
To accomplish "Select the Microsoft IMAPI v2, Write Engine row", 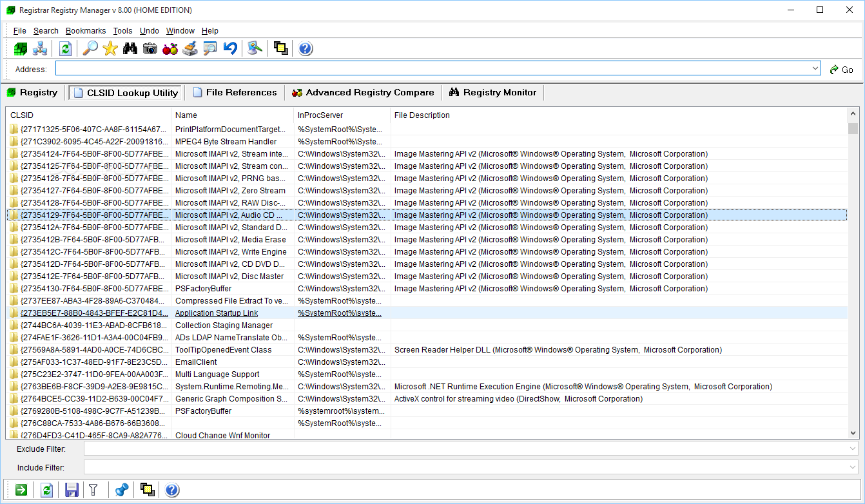I will coord(427,252).
